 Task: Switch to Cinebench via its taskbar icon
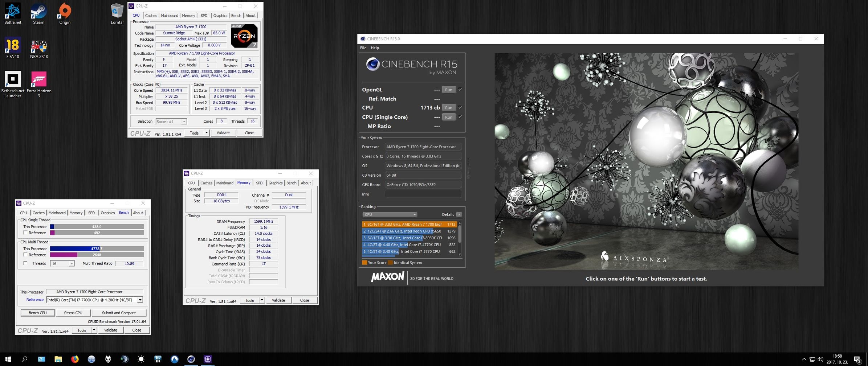[x=191, y=359]
